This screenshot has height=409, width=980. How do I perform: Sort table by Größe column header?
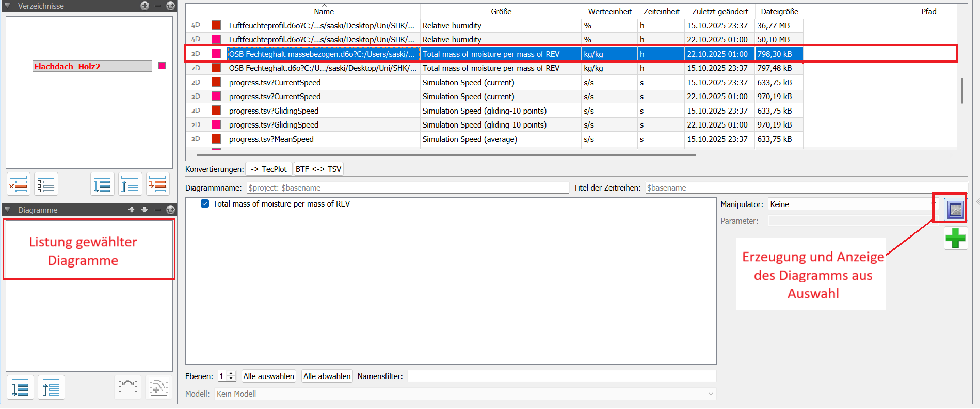pyautogui.click(x=501, y=11)
